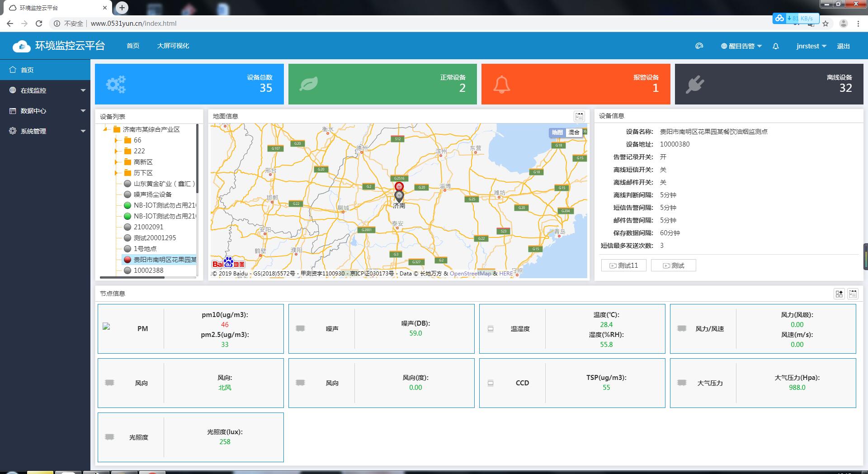Expand the 数据中心 sidebar menu
This screenshot has width=868, height=474.
(x=45, y=111)
